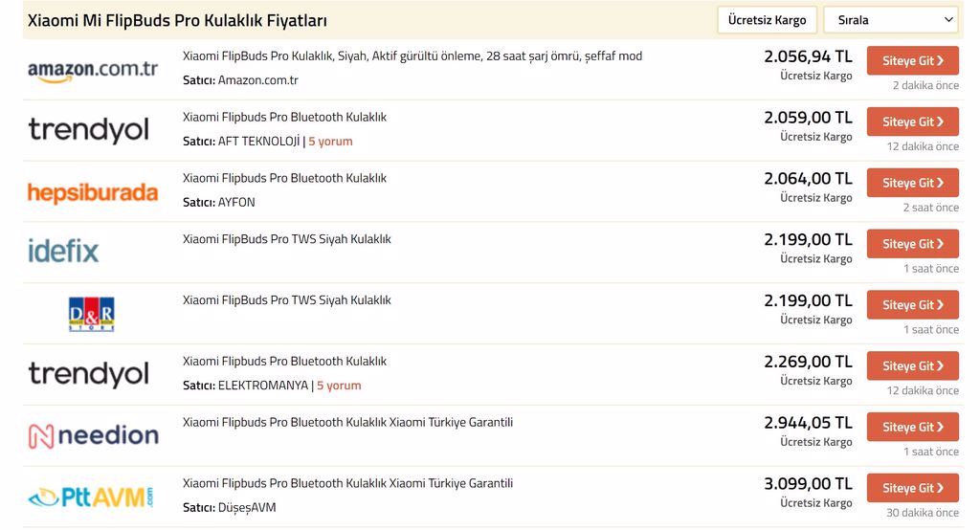
Task: Click the Amazon.com.tr store logo
Action: (93, 70)
